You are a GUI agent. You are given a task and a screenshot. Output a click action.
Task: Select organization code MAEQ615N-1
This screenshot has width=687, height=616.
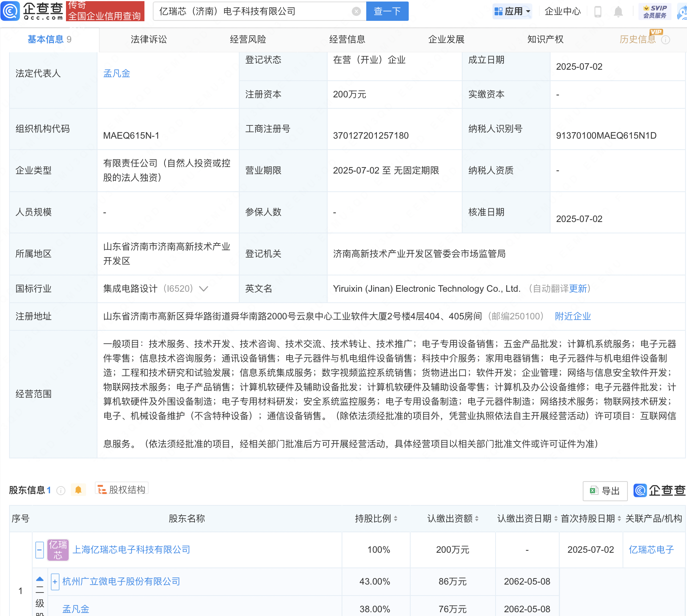pos(131,136)
